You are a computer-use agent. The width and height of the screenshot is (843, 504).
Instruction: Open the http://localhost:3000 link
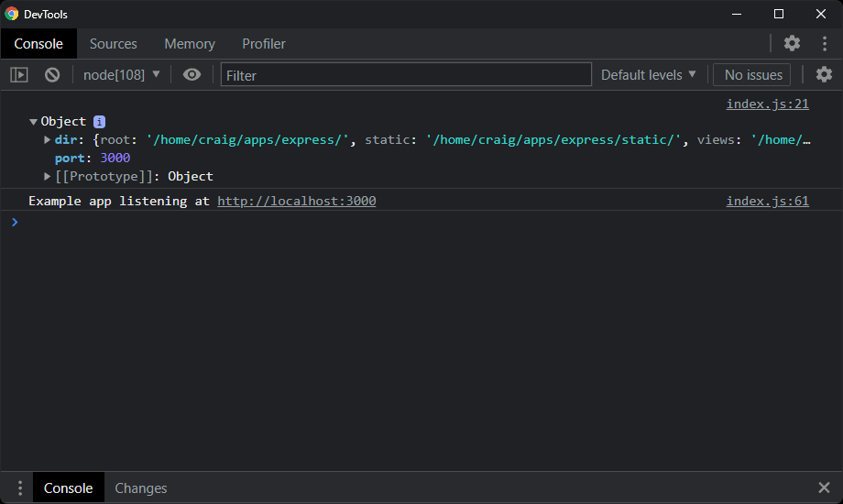coord(296,201)
